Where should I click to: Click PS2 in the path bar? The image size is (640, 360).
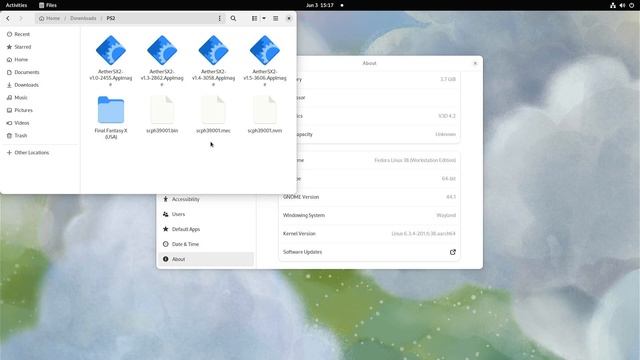click(x=111, y=18)
